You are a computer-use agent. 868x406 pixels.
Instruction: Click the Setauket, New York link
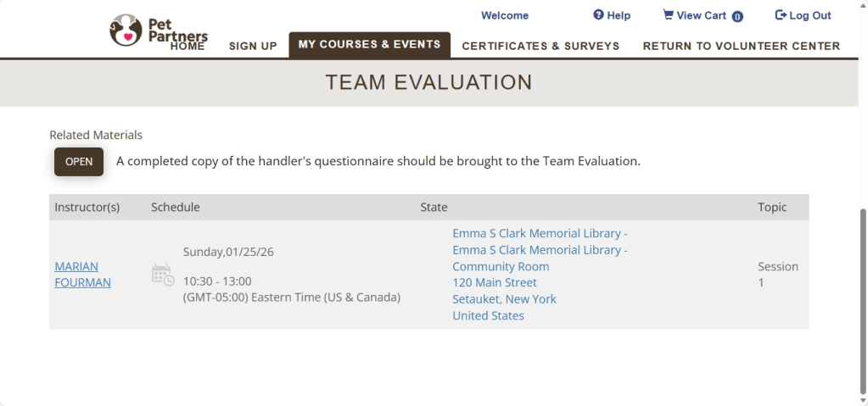504,298
